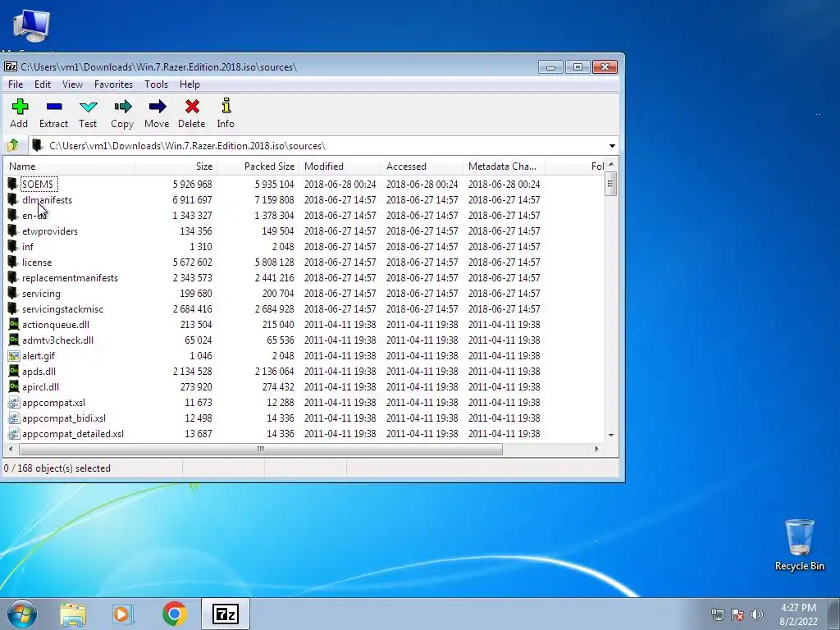840x630 pixels.
Task: Select the appcompat_bidi.xsl file name
Action: pos(64,418)
